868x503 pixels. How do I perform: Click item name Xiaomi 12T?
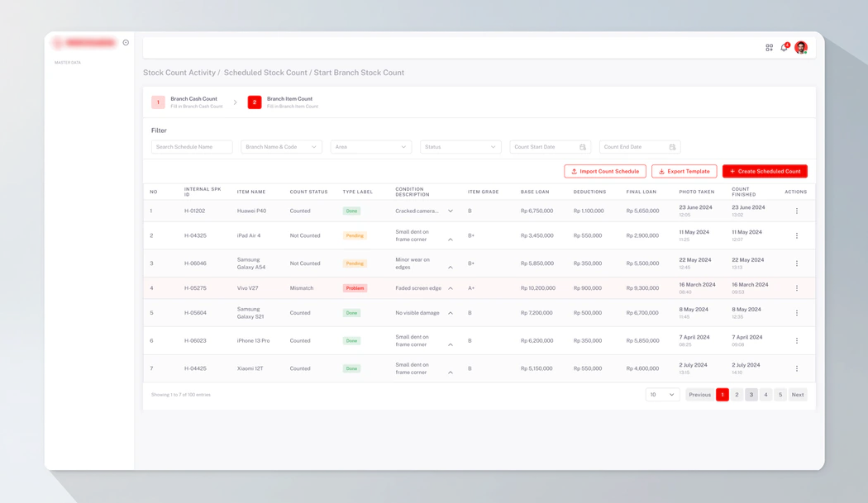click(250, 368)
